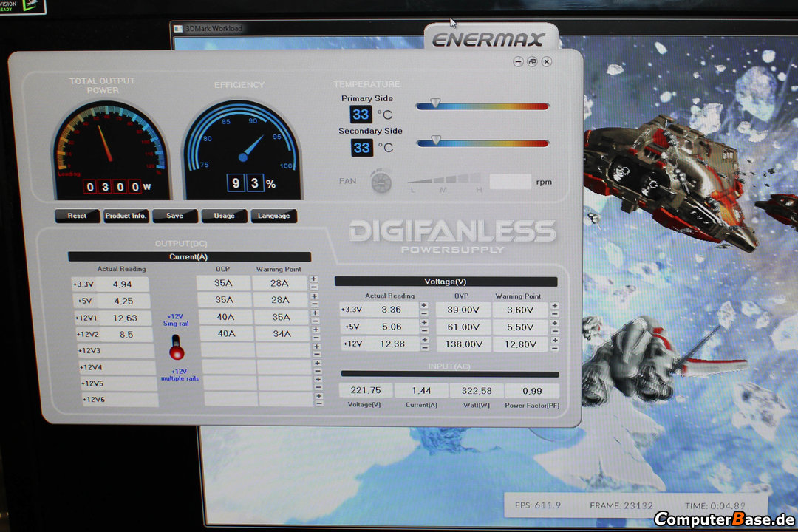Click the FAN spinner icon
798x532 pixels.
[381, 182]
